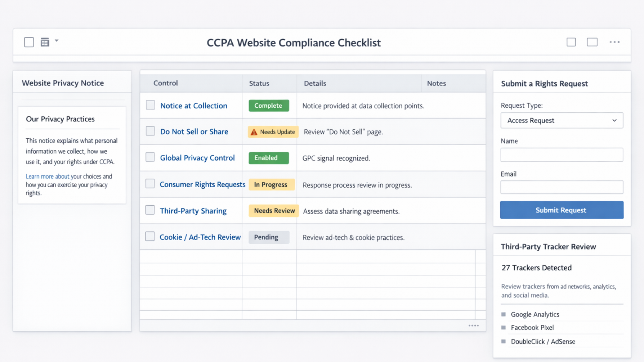Click inside the Email input field
644x362 pixels.
[562, 187]
